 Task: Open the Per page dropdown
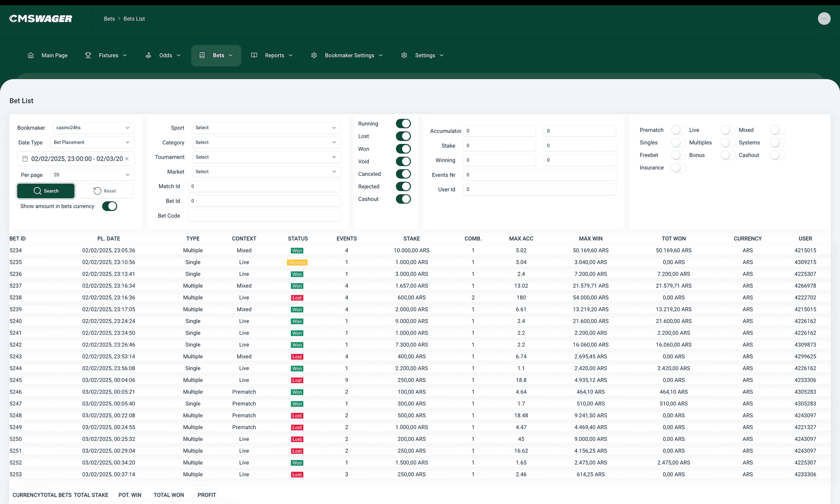[92, 175]
